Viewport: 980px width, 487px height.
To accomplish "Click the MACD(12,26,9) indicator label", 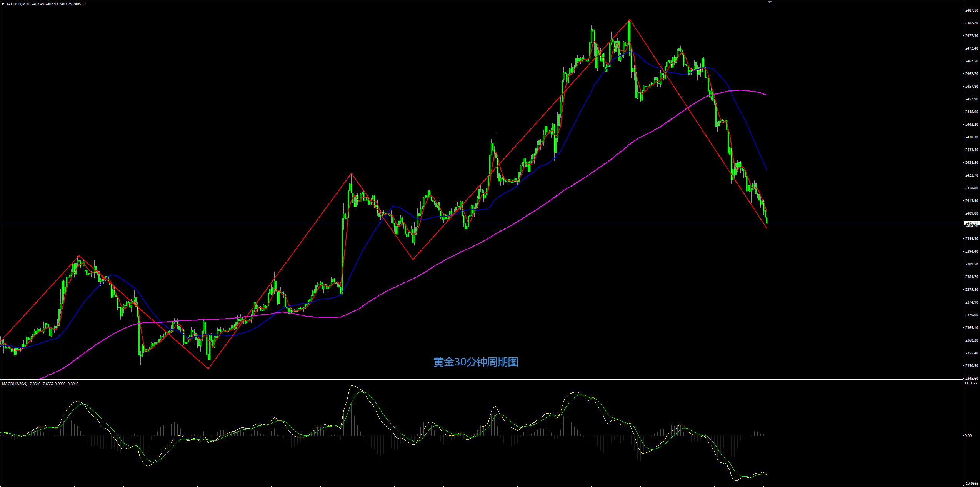I will pyautogui.click(x=15, y=384).
